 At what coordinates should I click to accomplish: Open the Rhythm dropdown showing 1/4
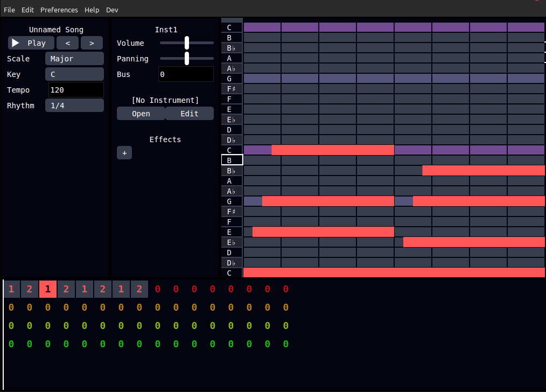click(74, 105)
